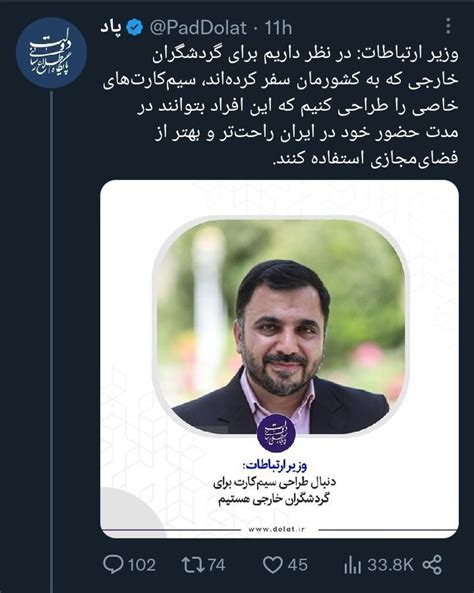Click the وزیر ارتباطات image caption heading
The height and width of the screenshot is (593, 474).
(x=275, y=466)
